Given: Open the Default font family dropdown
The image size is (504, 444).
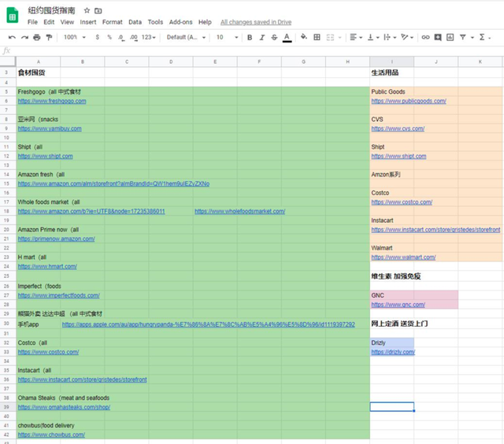Looking at the screenshot, I should click(x=186, y=37).
